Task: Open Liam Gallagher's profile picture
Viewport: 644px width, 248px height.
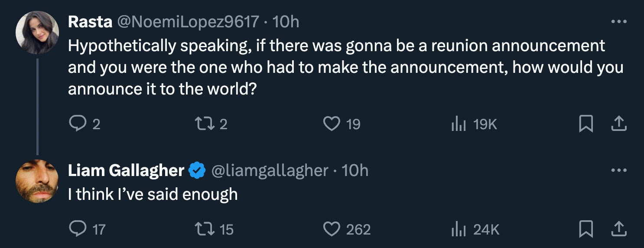Action: 37,181
